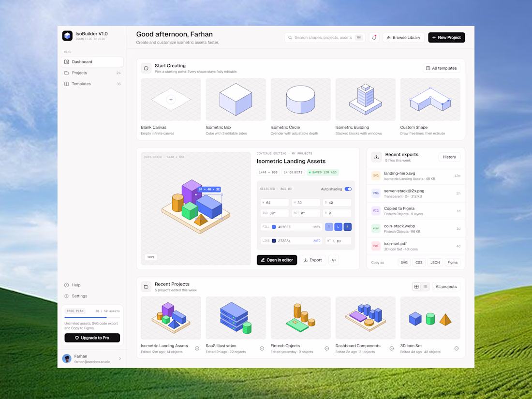
Task: Open options for SaaS Illustration project
Action: coord(262,348)
